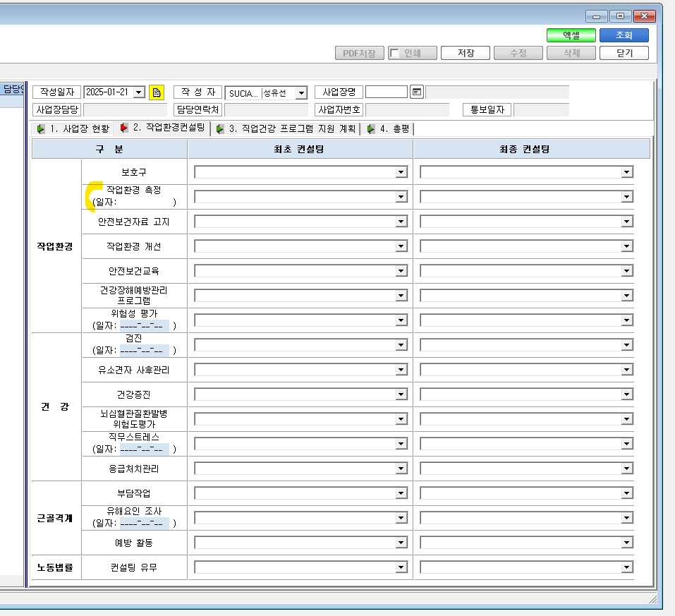Click the window resize grip at bottom corner
The height and width of the screenshot is (616, 675).
pos(653,600)
